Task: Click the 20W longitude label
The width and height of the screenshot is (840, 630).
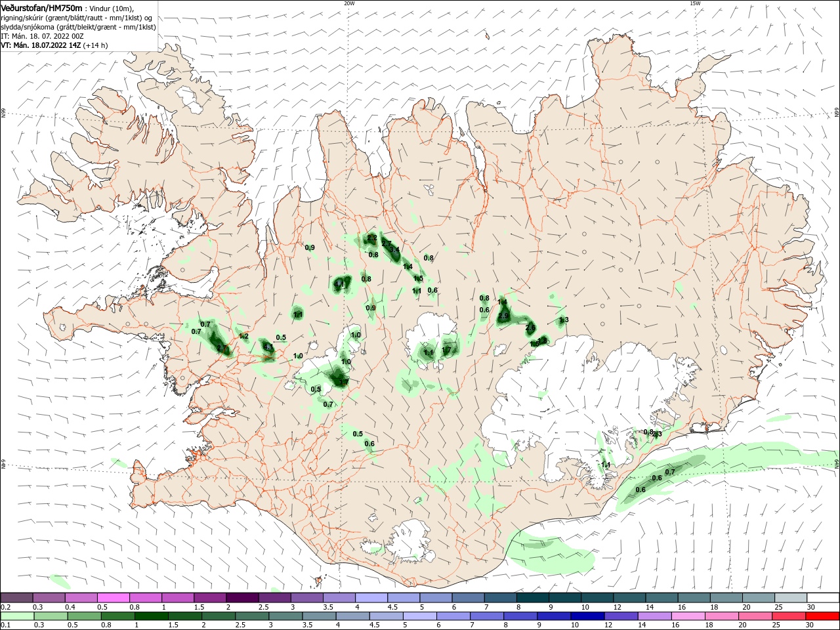Action: 349,3
